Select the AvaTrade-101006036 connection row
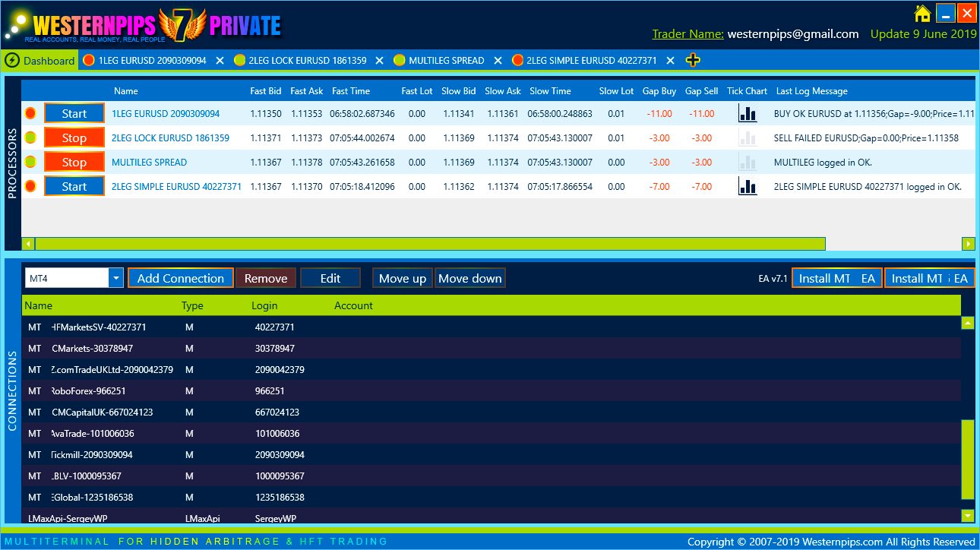The height and width of the screenshot is (550, 980). [x=492, y=434]
